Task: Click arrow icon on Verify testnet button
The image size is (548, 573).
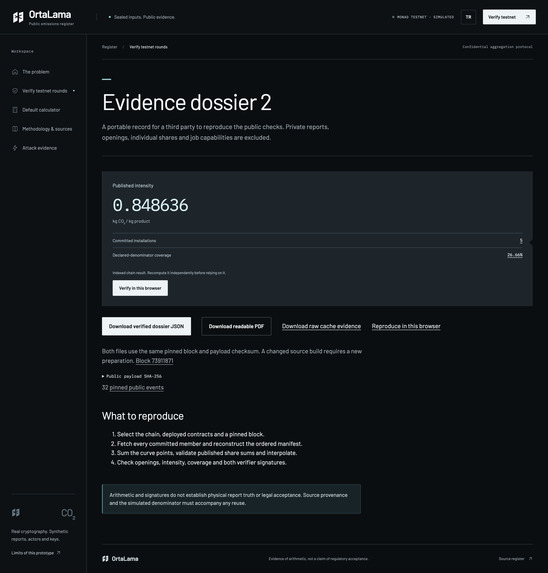Action: (x=528, y=17)
